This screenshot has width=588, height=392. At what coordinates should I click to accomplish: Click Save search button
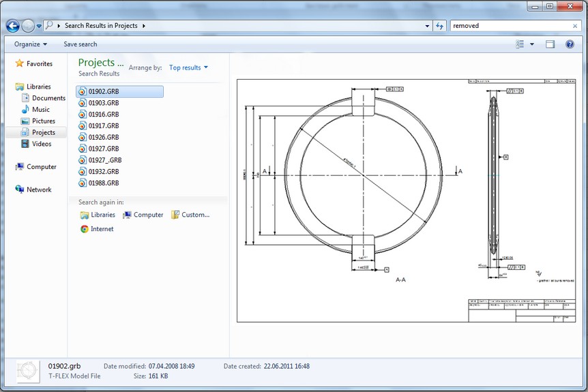(80, 44)
